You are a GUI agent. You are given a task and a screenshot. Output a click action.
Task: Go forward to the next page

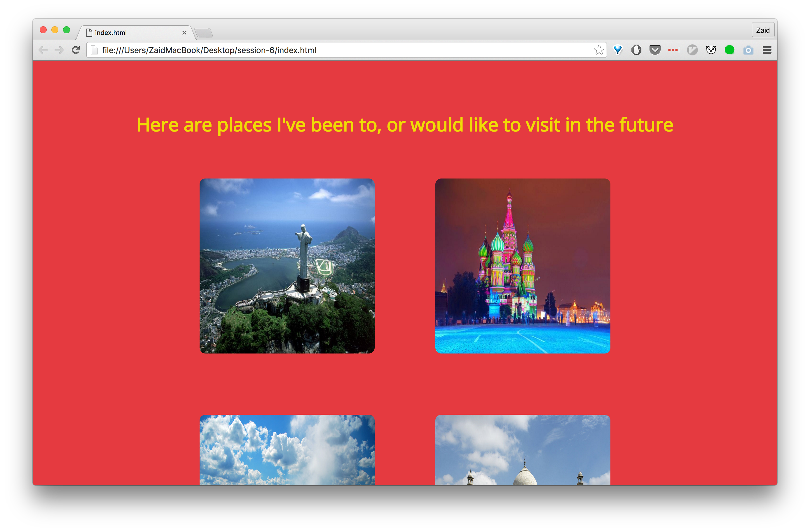point(59,50)
